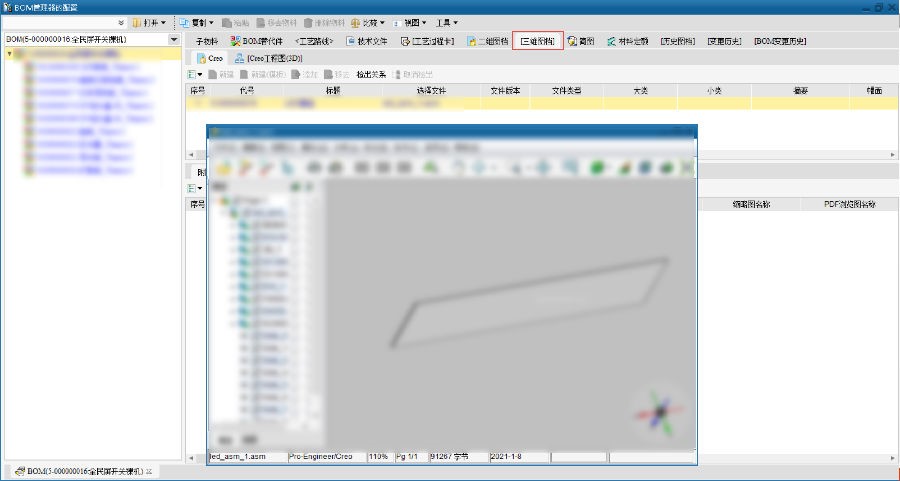This screenshot has height=481, width=900.
Task: Click the 粘贴 paste toolbar icon
Action: pos(235,22)
